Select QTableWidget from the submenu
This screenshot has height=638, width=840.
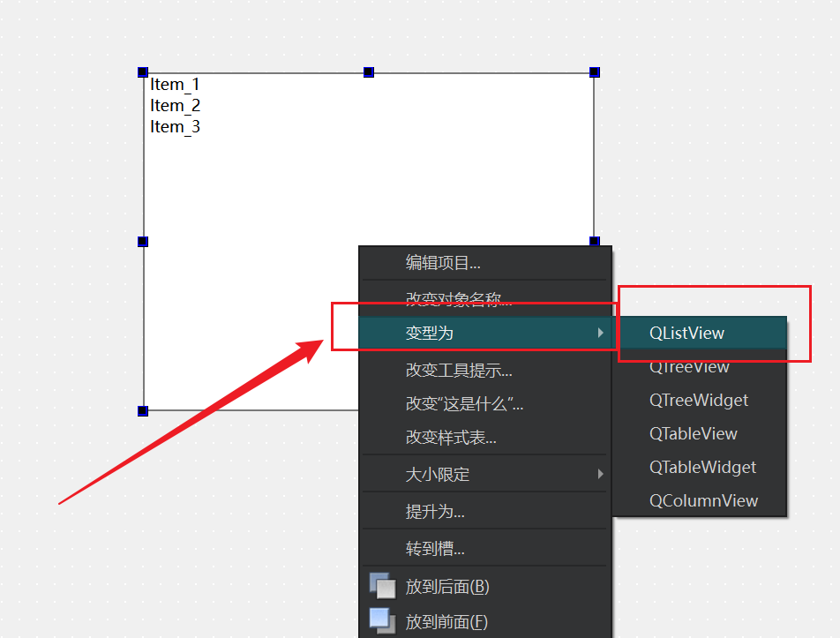tap(702, 467)
